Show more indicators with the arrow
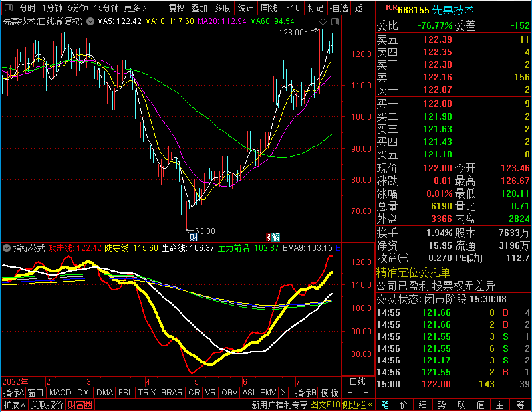Screen dimensions: 532x412 283,393
